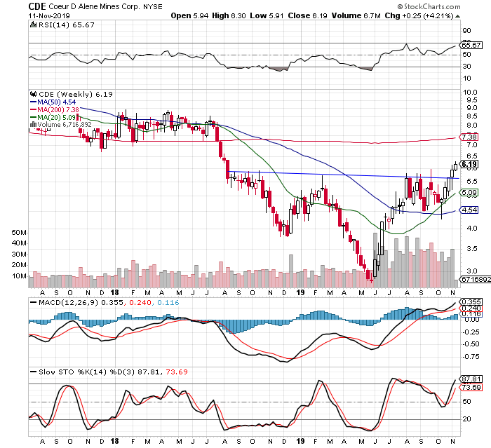Click the CDE (Weekly) candlestick legend icon
The width and height of the screenshot is (491, 448).
31,93
